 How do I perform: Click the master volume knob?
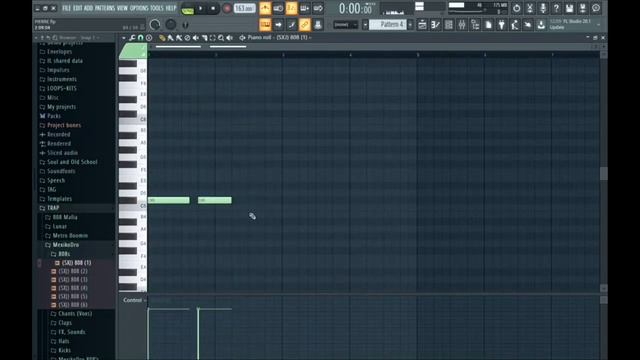tap(155, 25)
